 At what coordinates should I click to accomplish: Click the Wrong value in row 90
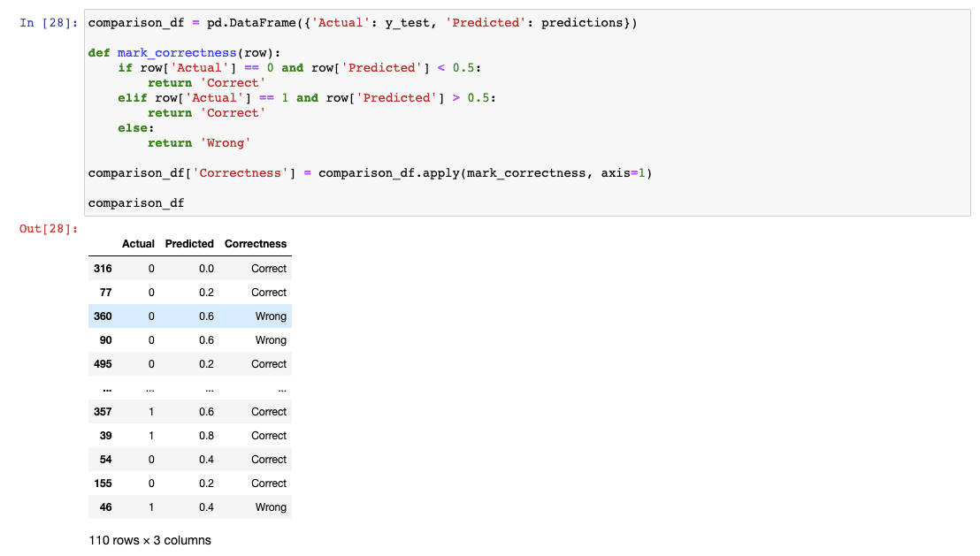coord(271,340)
